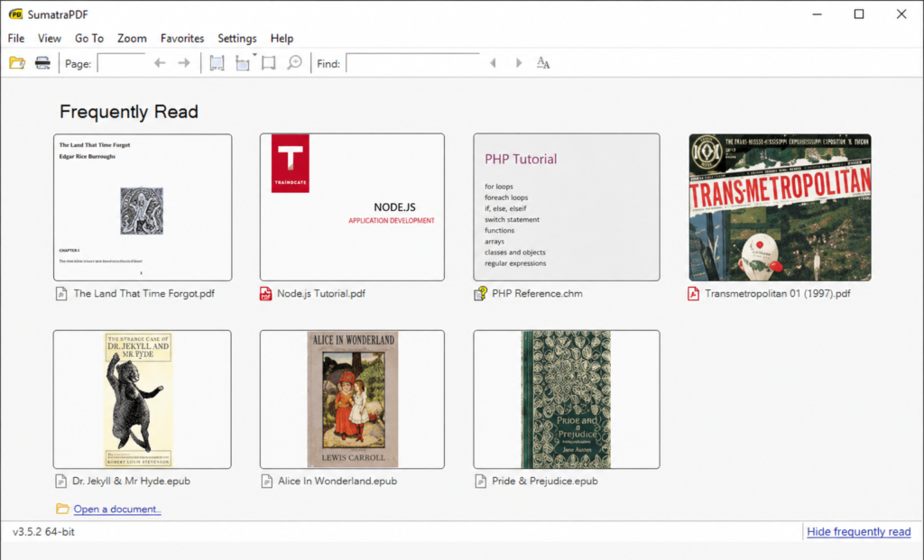This screenshot has width=924, height=560.
Task: Click version text 'v3.5.2 64-bit'
Action: click(x=43, y=532)
